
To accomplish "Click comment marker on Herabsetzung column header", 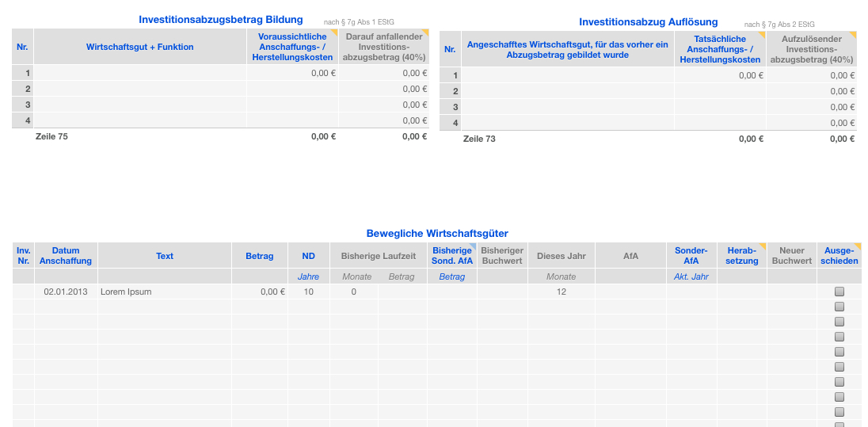I will (x=762, y=247).
